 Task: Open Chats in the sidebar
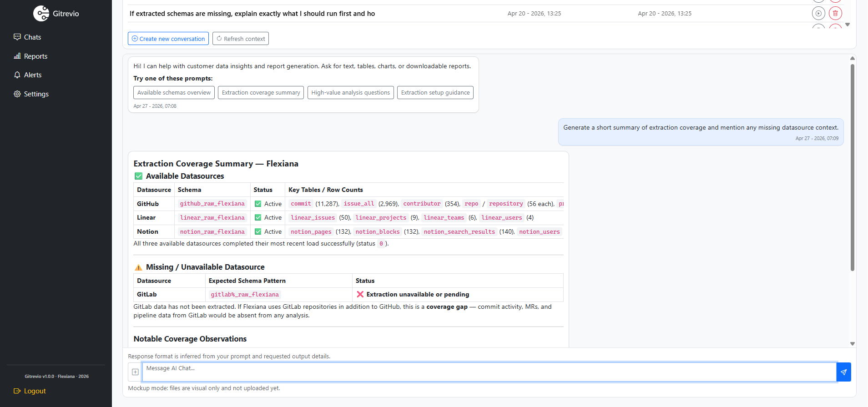tap(27, 37)
